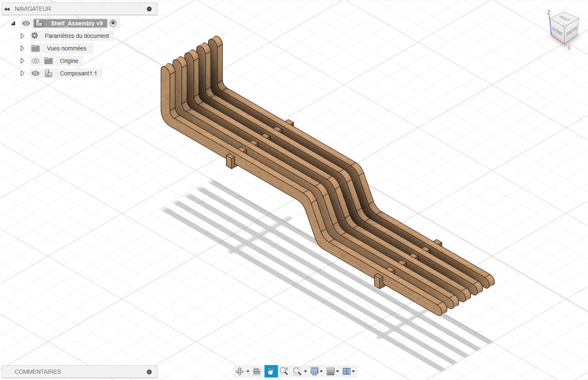Open the Orbit tool dropdown arrow
The height and width of the screenshot is (380, 588).
[248, 372]
